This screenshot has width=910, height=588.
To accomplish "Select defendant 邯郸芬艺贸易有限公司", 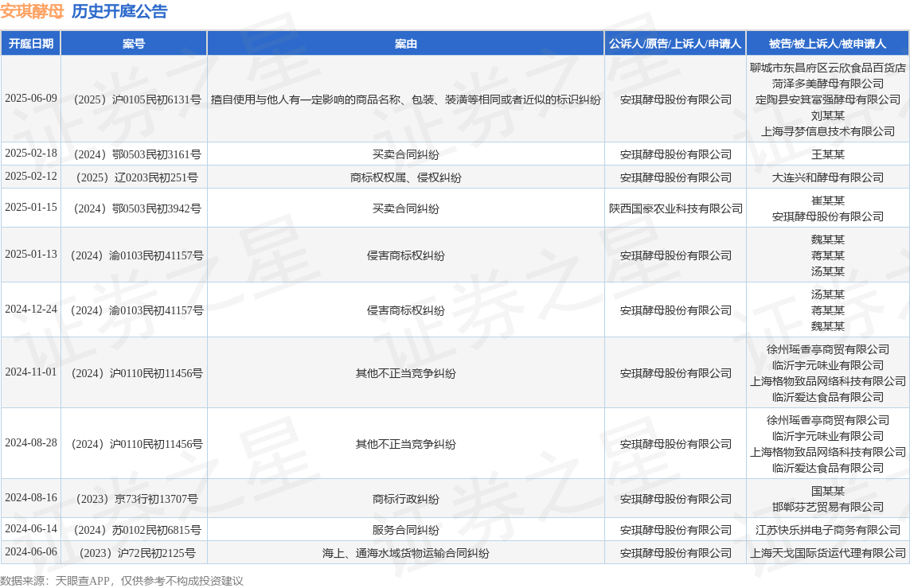I will pyautogui.click(x=827, y=508).
